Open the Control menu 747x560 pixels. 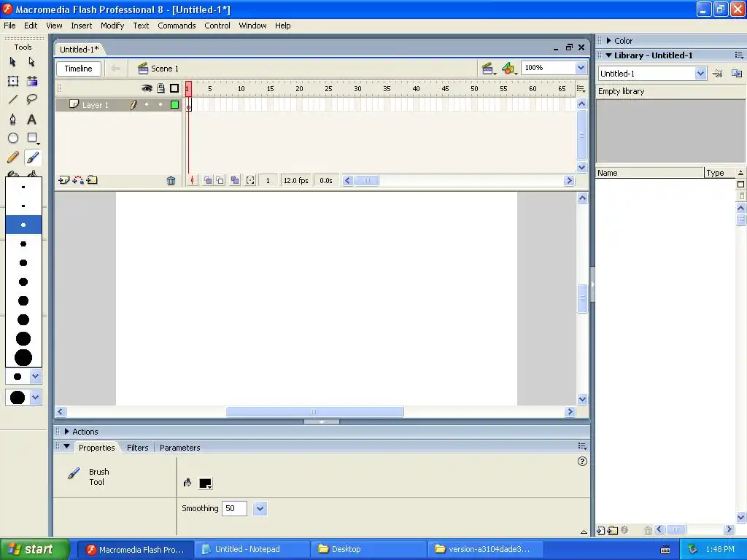coord(217,26)
